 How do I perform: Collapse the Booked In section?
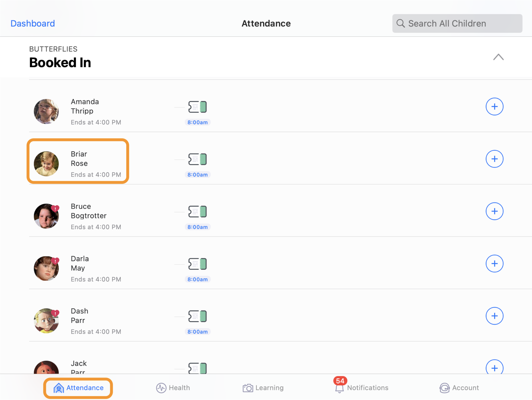(498, 57)
